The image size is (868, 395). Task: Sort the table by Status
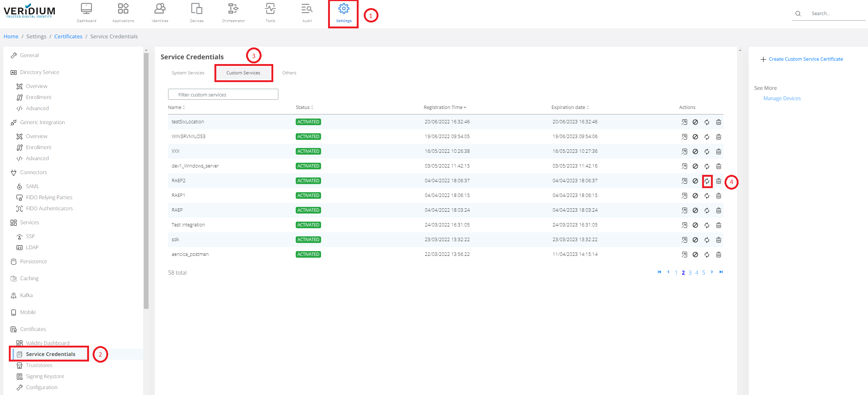click(x=304, y=107)
